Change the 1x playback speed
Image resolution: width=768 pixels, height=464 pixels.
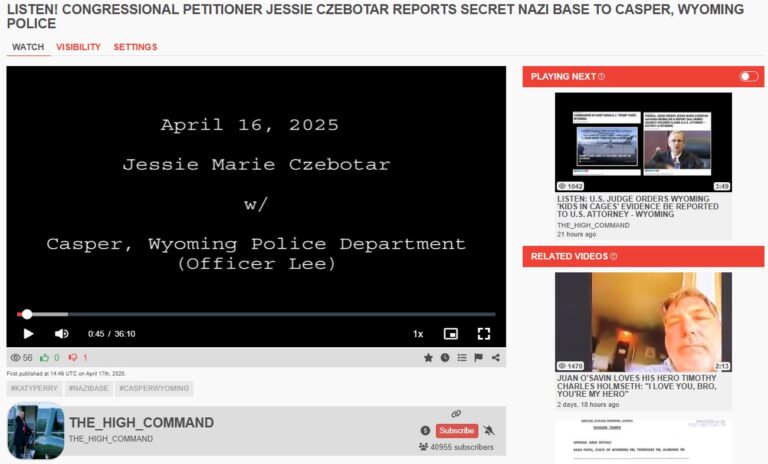tap(418, 334)
